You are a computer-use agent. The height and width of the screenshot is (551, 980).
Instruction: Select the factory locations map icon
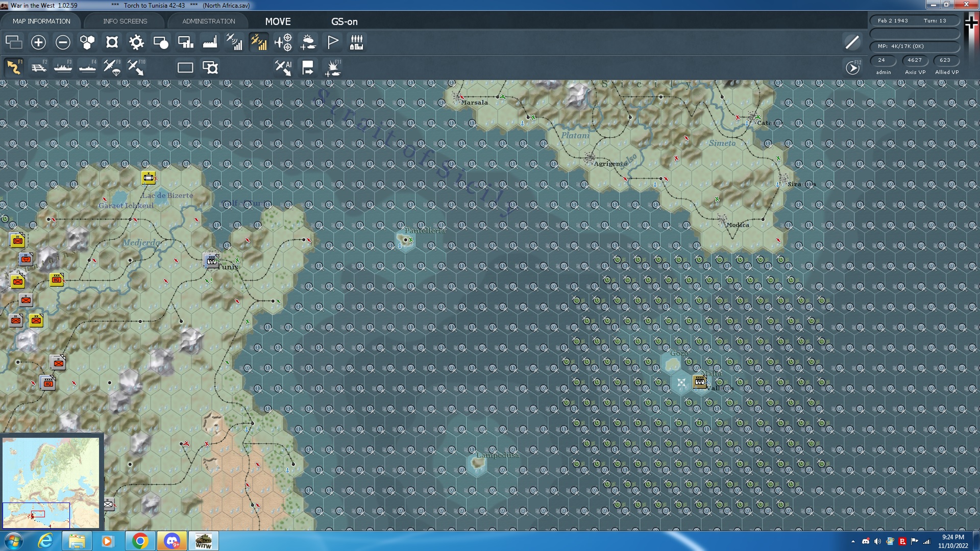pyautogui.click(x=210, y=42)
